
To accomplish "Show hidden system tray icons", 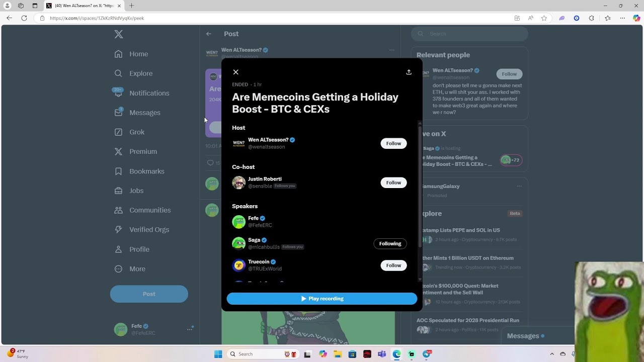I will pos(552,354).
